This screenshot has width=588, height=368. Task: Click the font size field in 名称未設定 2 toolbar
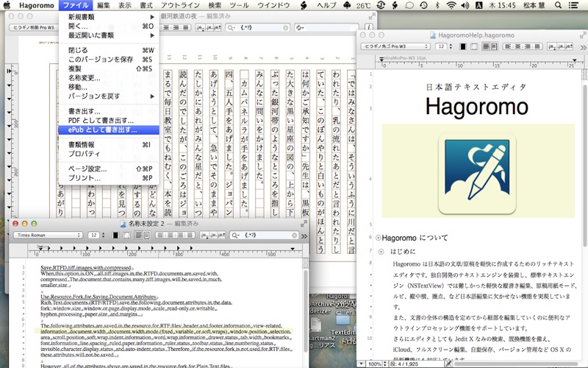tap(94, 235)
